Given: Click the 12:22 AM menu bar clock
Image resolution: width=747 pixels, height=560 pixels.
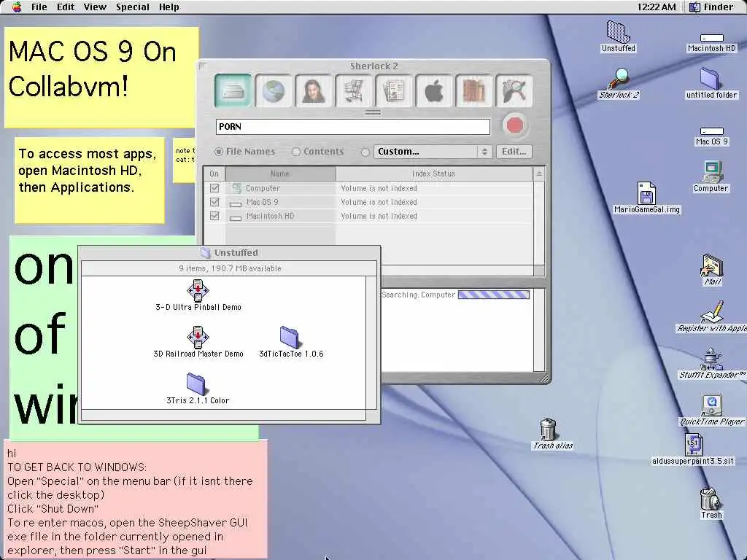Looking at the screenshot, I should 657,7.
